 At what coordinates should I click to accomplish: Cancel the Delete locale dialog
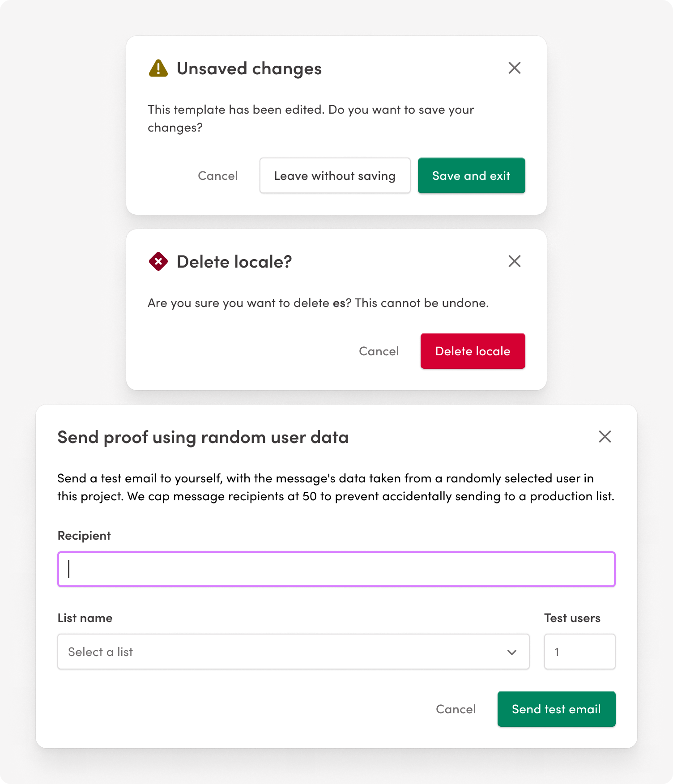tap(379, 351)
